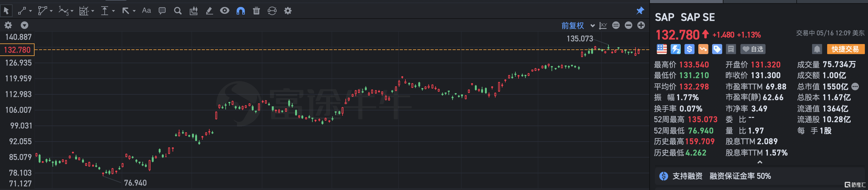Click the equal-sign reset zoom button

[x=616, y=25]
